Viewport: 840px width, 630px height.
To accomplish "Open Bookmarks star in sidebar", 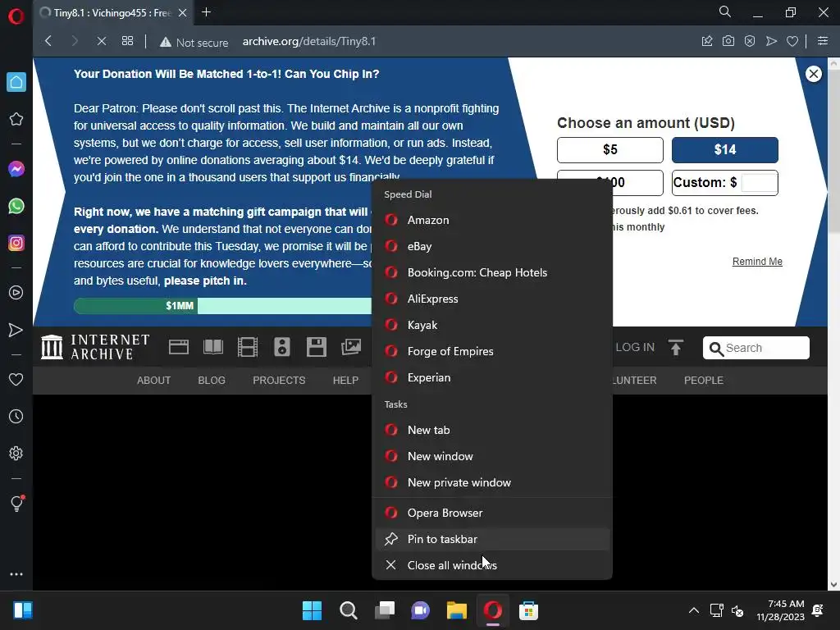I will 16,119.
